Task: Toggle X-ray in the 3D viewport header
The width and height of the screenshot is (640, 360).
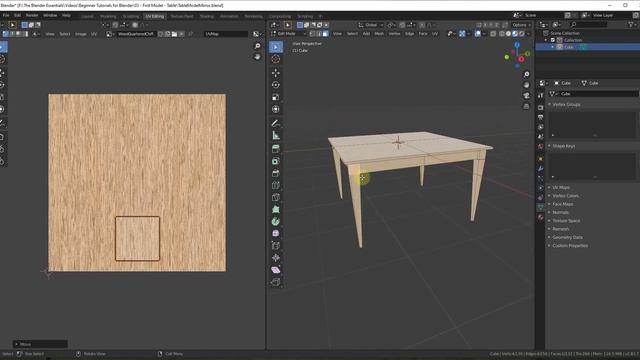Action: (x=493, y=34)
